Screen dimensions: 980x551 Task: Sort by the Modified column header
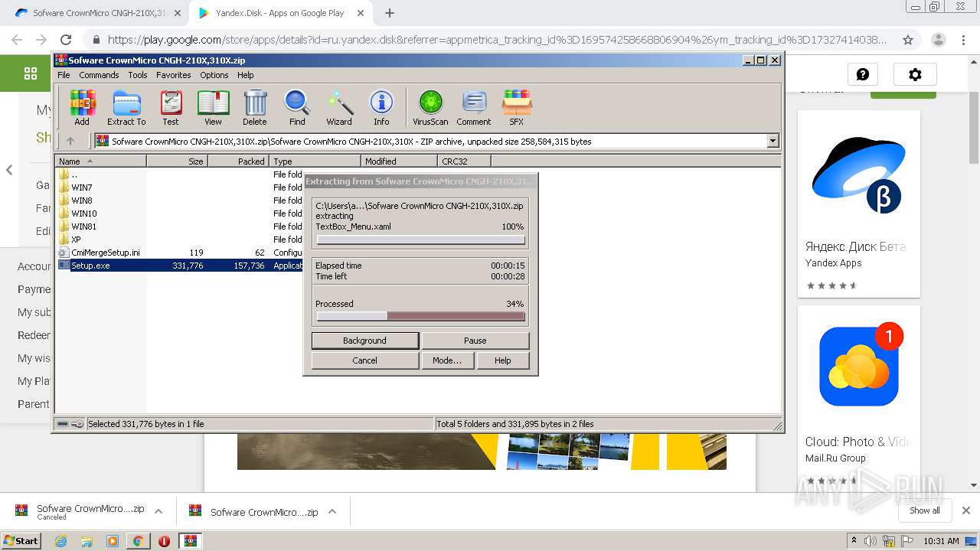click(399, 161)
